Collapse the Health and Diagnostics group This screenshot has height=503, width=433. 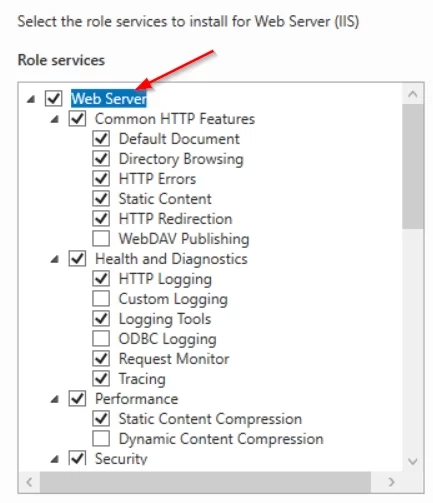point(55,259)
